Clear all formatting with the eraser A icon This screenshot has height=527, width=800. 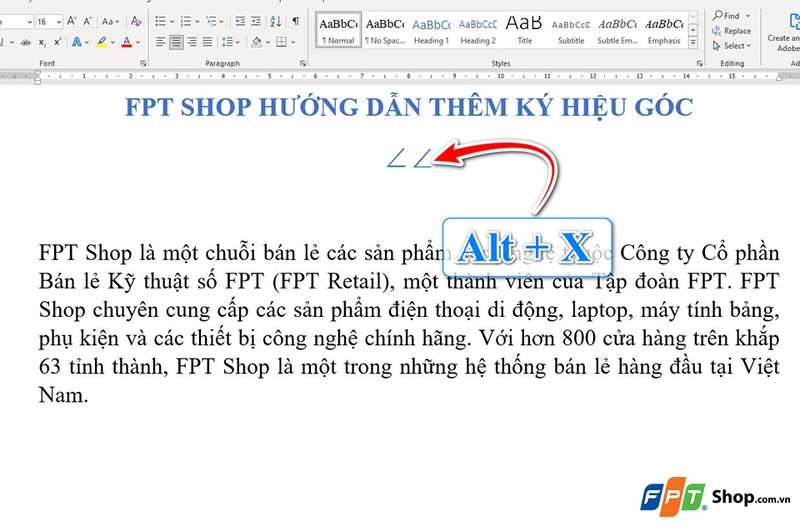(136, 21)
